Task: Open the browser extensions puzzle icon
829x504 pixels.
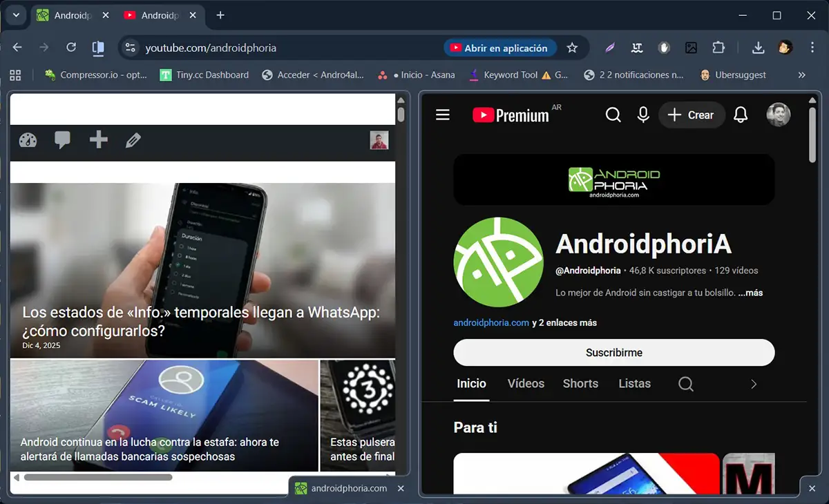Action: pos(719,48)
